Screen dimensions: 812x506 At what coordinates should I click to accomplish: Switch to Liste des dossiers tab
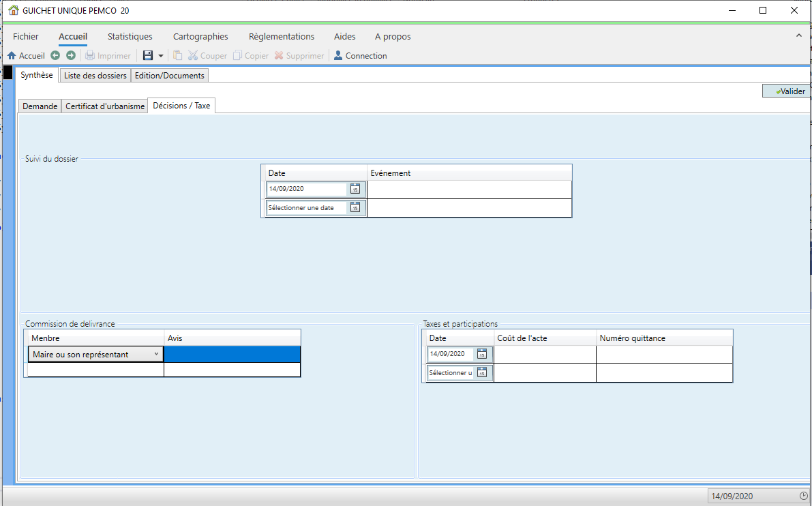point(95,76)
